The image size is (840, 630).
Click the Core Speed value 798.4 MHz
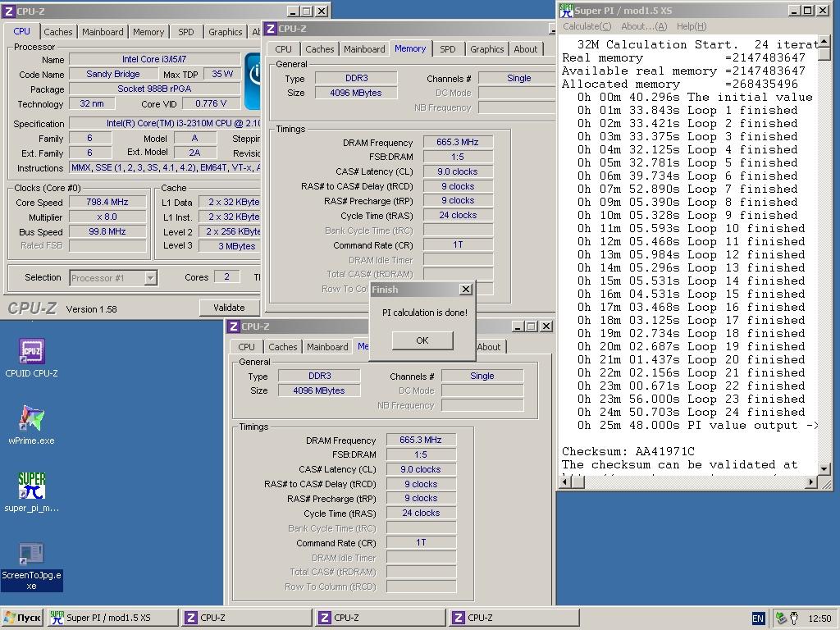107,202
